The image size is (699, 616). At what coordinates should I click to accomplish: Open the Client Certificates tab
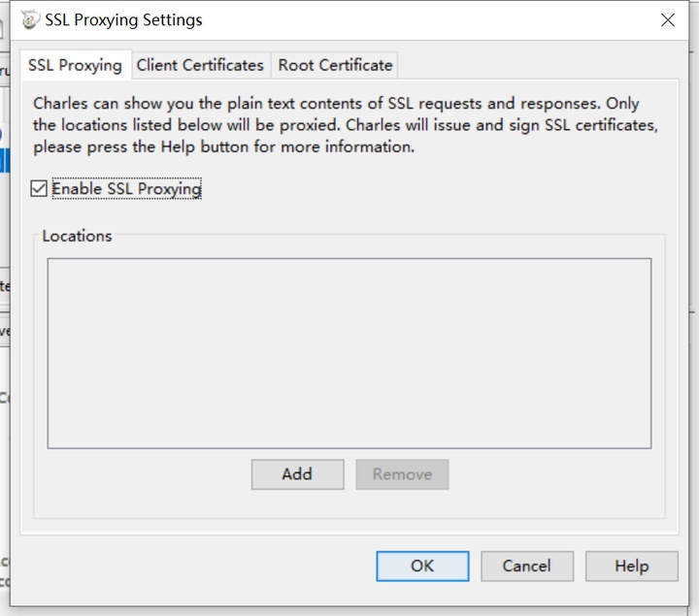pos(200,65)
